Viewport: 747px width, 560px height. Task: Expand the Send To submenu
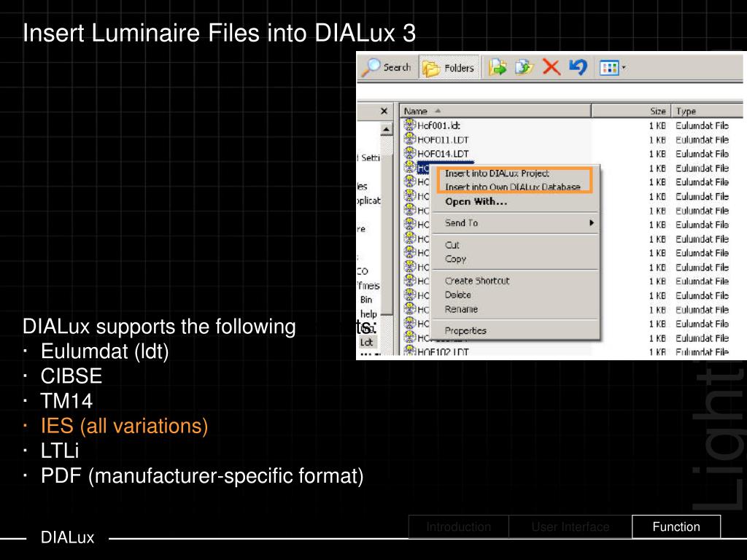pos(515,223)
